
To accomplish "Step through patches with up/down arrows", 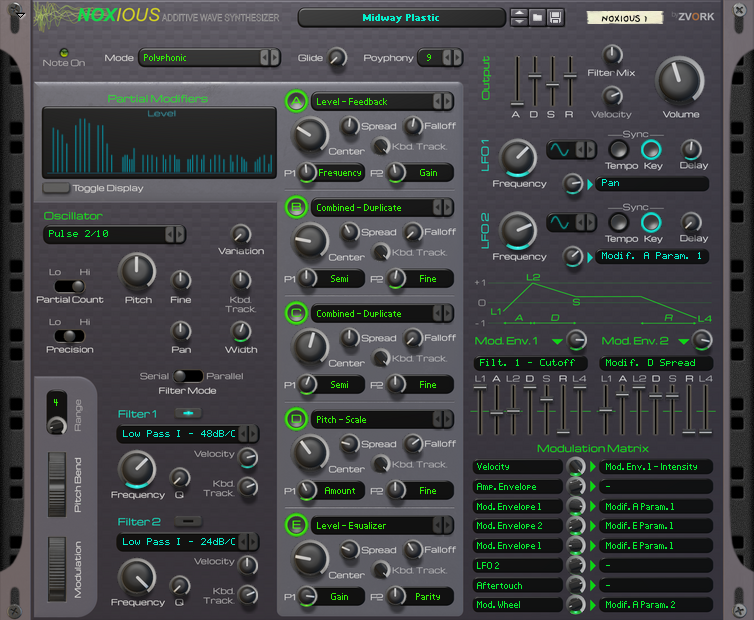I will (519, 18).
